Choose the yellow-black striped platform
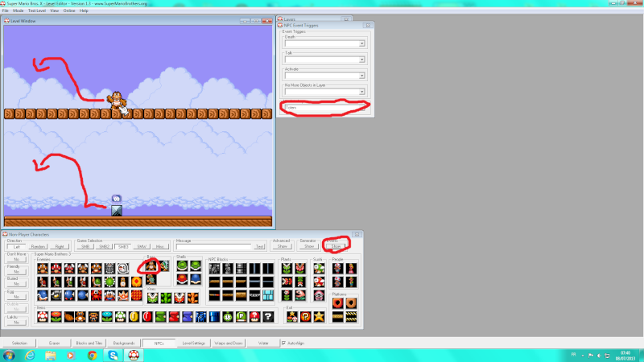 tap(351, 317)
